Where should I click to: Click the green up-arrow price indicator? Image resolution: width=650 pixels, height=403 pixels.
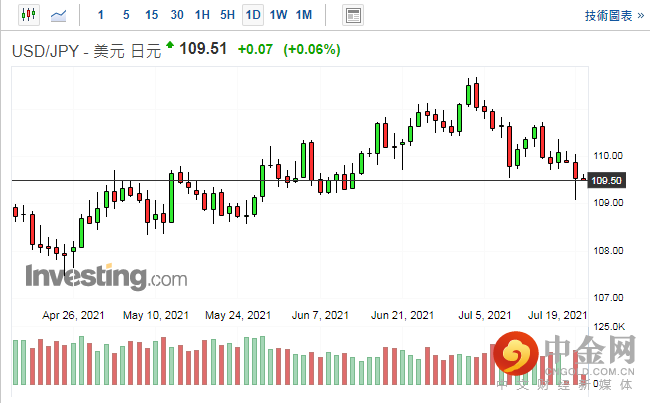click(171, 45)
